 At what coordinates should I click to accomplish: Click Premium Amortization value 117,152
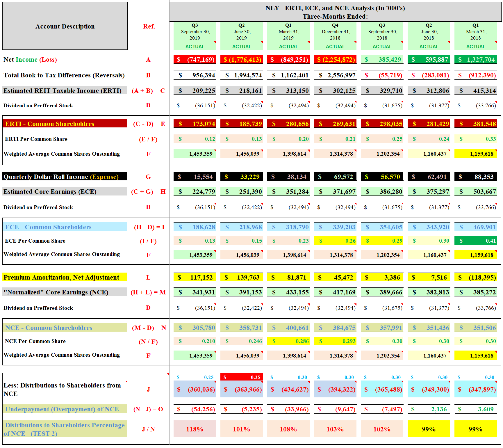pos(195,278)
